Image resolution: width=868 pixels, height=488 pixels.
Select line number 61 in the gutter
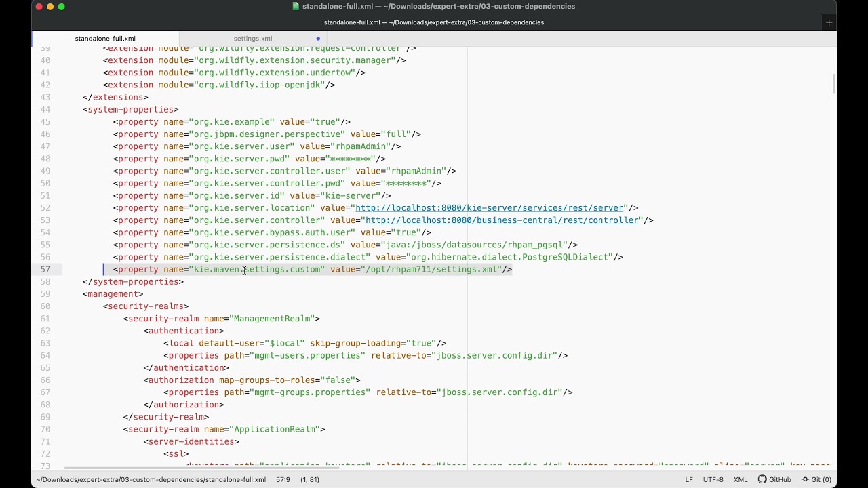coord(45,319)
